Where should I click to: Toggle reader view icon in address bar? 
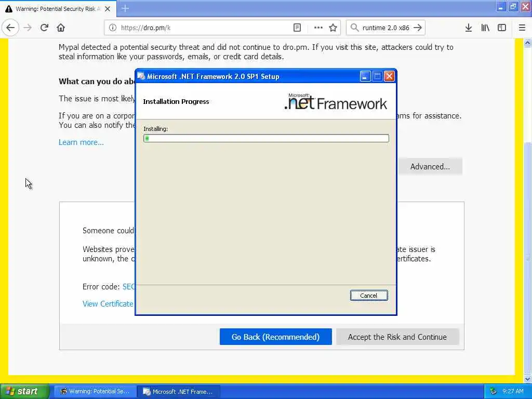297,28
